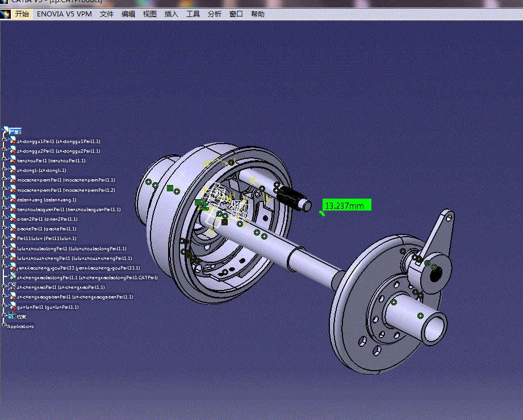This screenshot has height=420, width=523.
Task: Expand the gunlunPart1 node
Action: (x=4, y=305)
